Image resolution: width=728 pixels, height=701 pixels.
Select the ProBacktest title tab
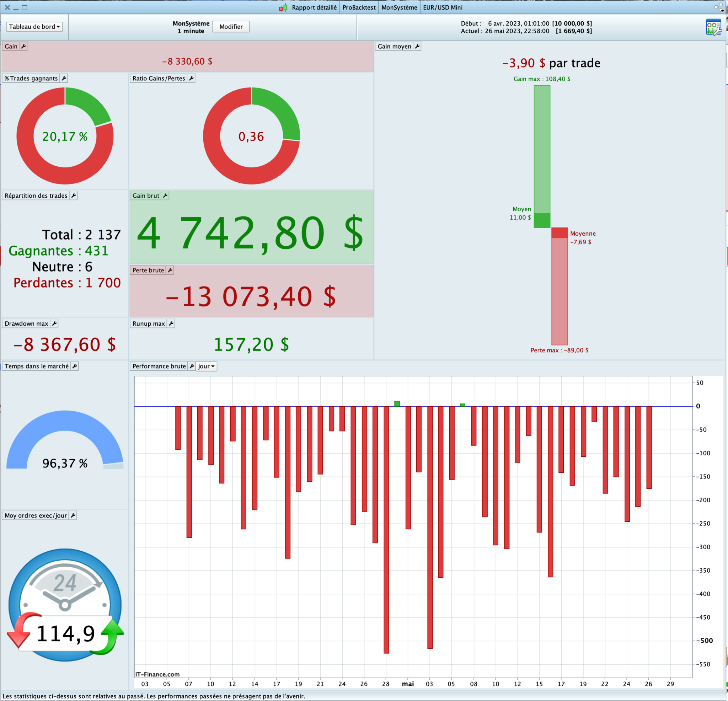[359, 7]
